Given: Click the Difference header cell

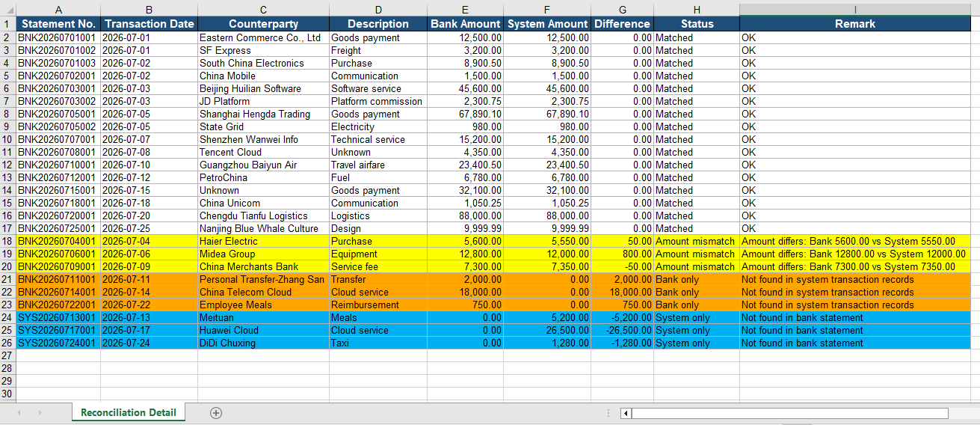Looking at the screenshot, I should [623, 24].
